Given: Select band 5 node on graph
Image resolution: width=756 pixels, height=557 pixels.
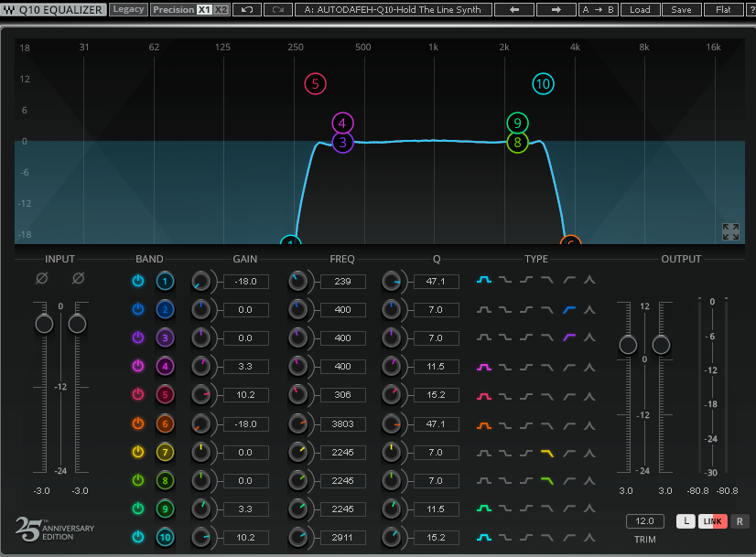Looking at the screenshot, I should click(316, 84).
